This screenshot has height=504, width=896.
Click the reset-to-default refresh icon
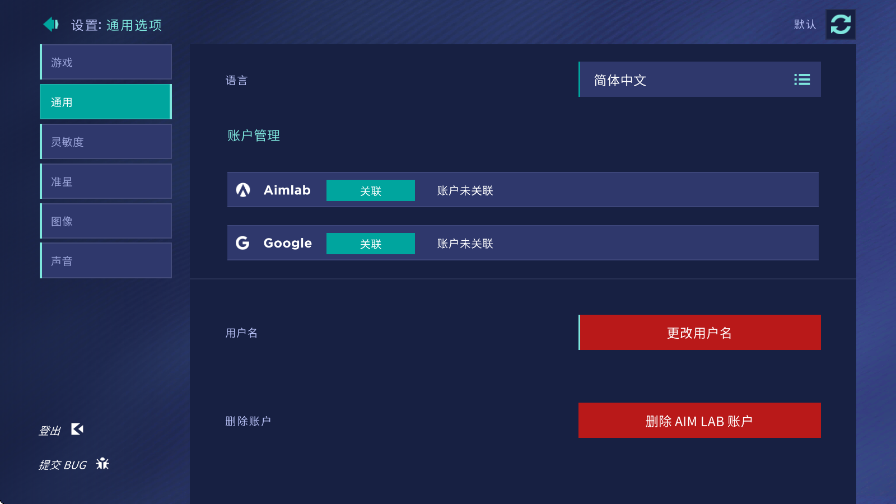click(x=841, y=25)
